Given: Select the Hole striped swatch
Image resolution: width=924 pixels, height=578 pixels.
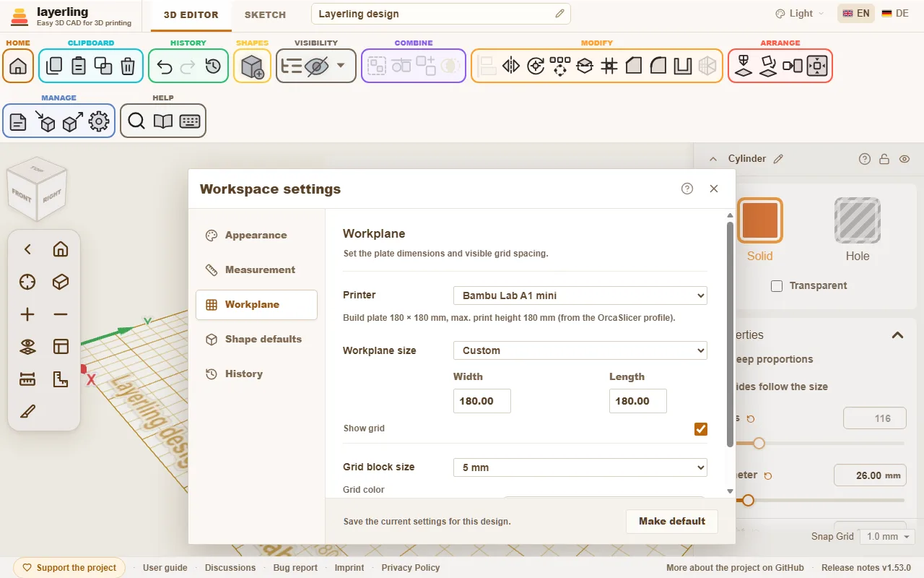Looking at the screenshot, I should tap(858, 220).
